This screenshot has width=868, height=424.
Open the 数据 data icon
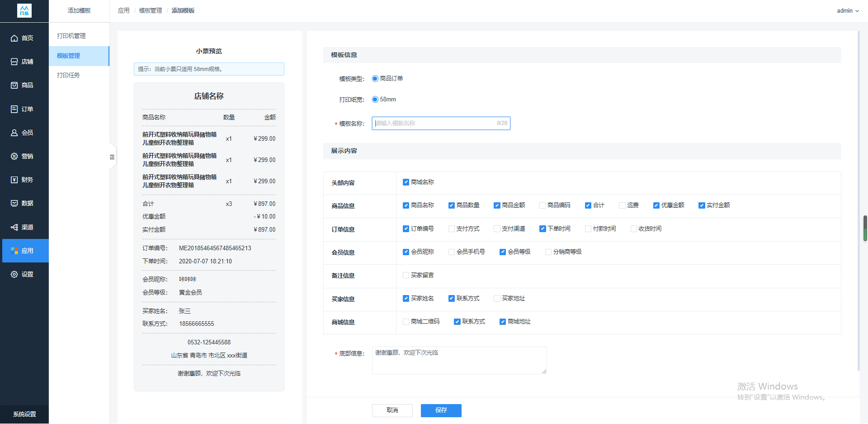pos(14,203)
